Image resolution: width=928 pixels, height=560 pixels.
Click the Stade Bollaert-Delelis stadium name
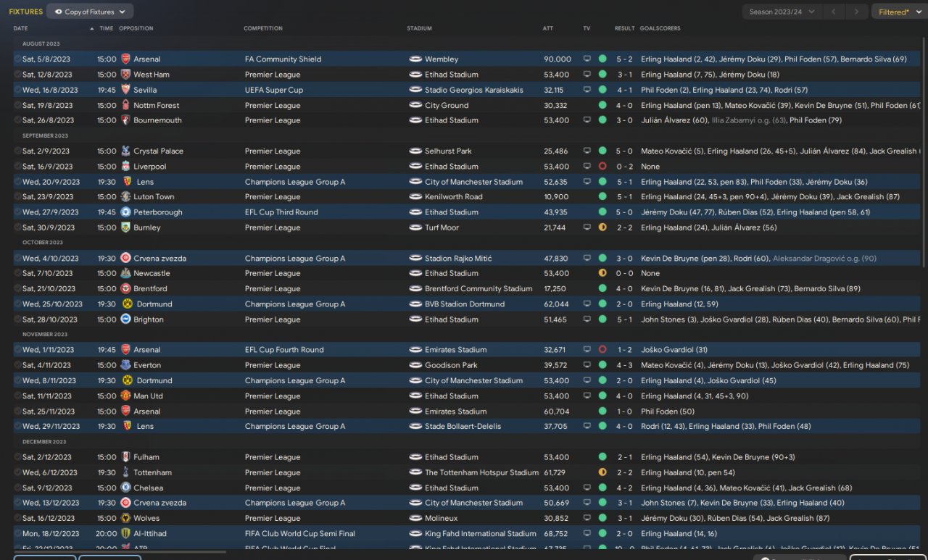coord(463,427)
